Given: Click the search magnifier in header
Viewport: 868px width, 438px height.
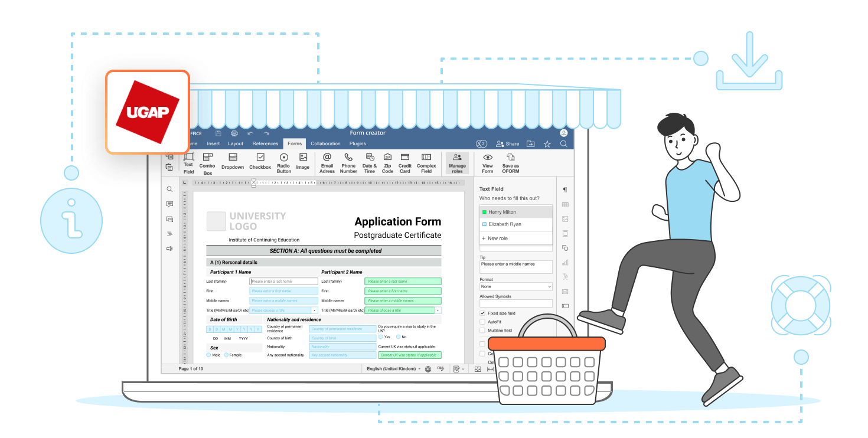Looking at the screenshot, I should click(x=564, y=143).
